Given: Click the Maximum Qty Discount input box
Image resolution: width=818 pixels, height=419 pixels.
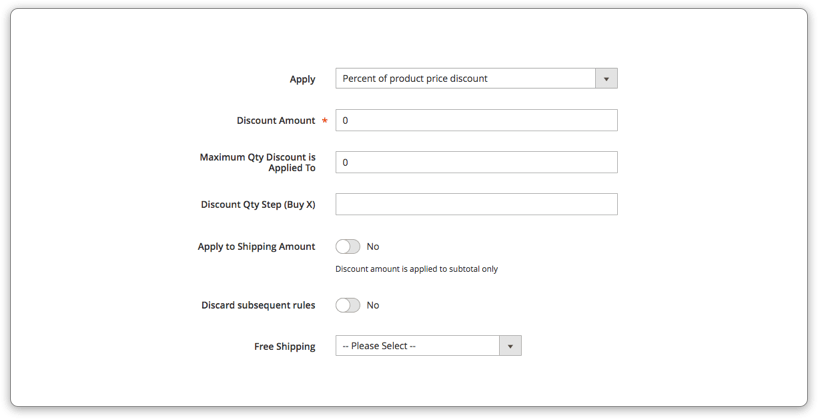Looking at the screenshot, I should pyautogui.click(x=476, y=162).
